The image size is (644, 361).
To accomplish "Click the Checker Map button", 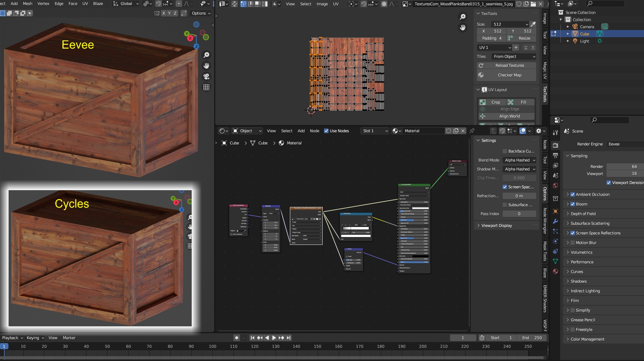I will (x=509, y=75).
